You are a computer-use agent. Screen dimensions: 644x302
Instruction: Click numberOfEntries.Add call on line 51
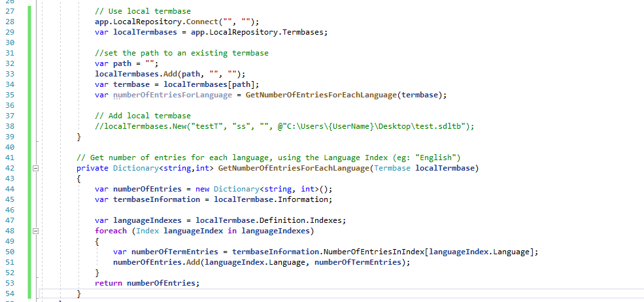262,262
